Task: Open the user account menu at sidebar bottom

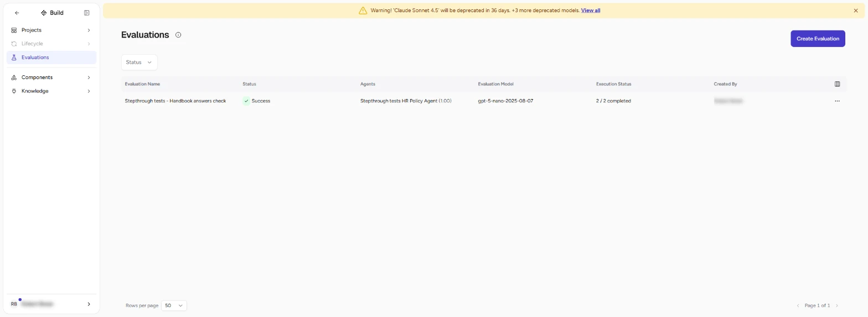Action: [51, 304]
